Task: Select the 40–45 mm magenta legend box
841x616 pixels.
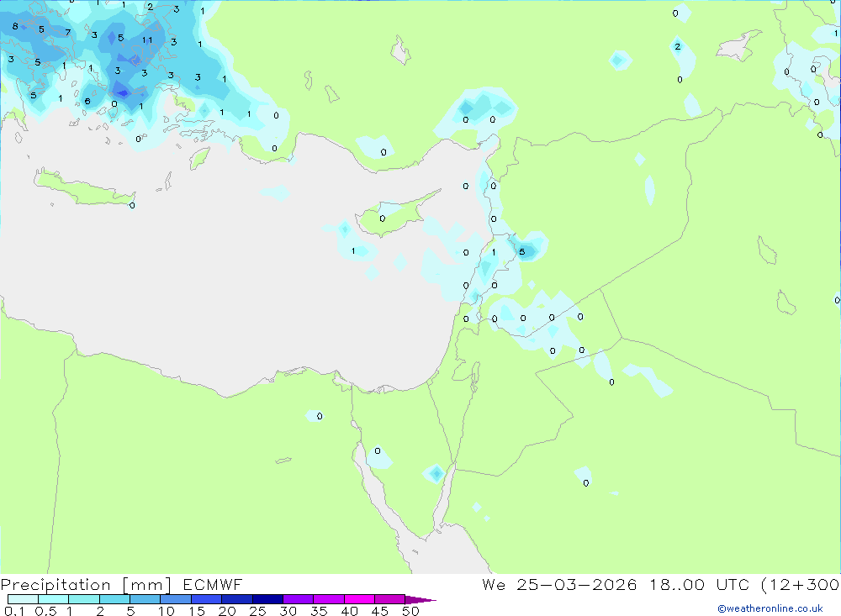Action: [x=359, y=599]
